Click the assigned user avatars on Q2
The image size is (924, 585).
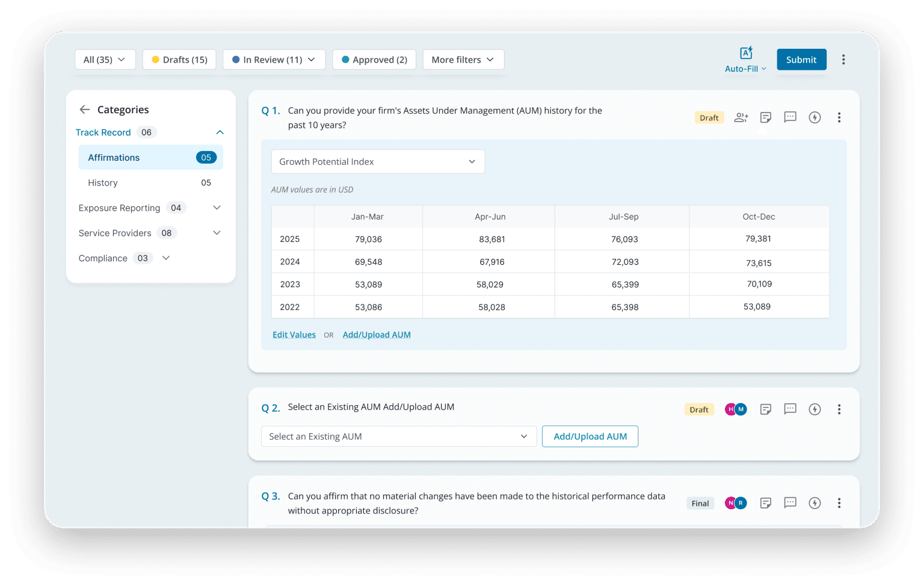(x=736, y=409)
